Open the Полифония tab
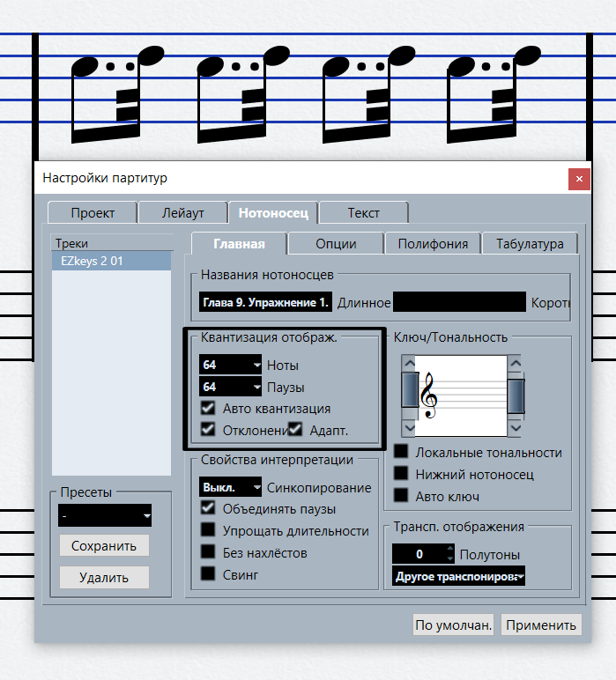Viewport: 616px width, 680px height. pyautogui.click(x=433, y=244)
